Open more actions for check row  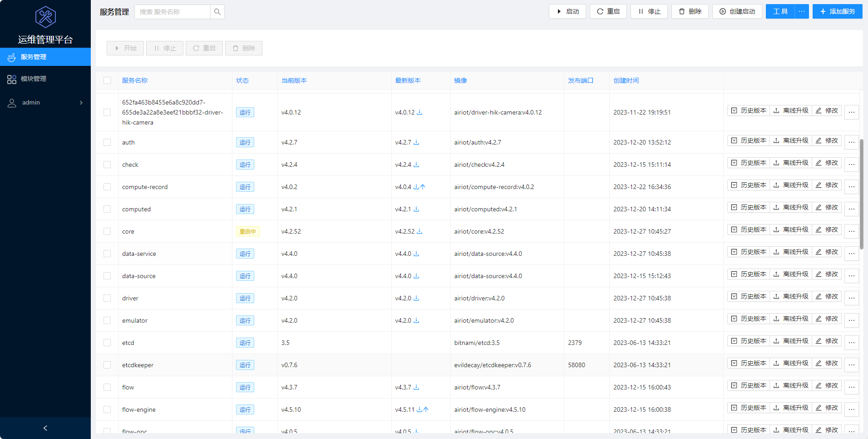point(852,165)
